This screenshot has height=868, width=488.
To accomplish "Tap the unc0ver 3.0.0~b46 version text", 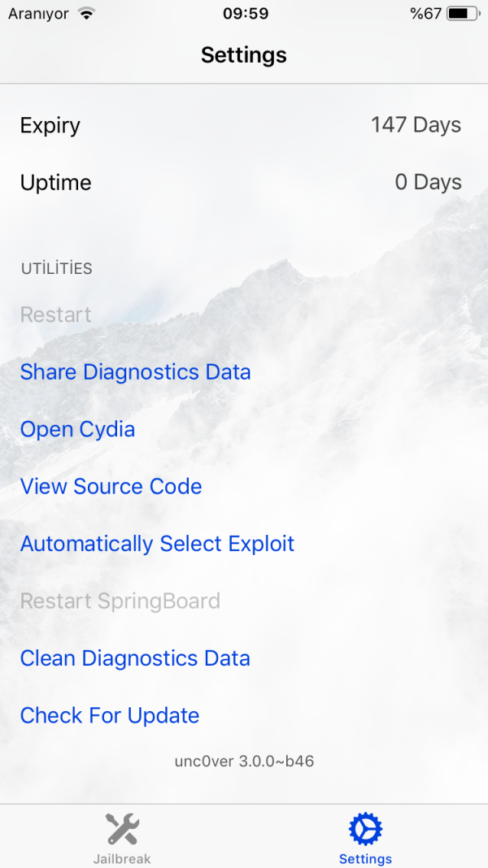I will click(x=244, y=762).
